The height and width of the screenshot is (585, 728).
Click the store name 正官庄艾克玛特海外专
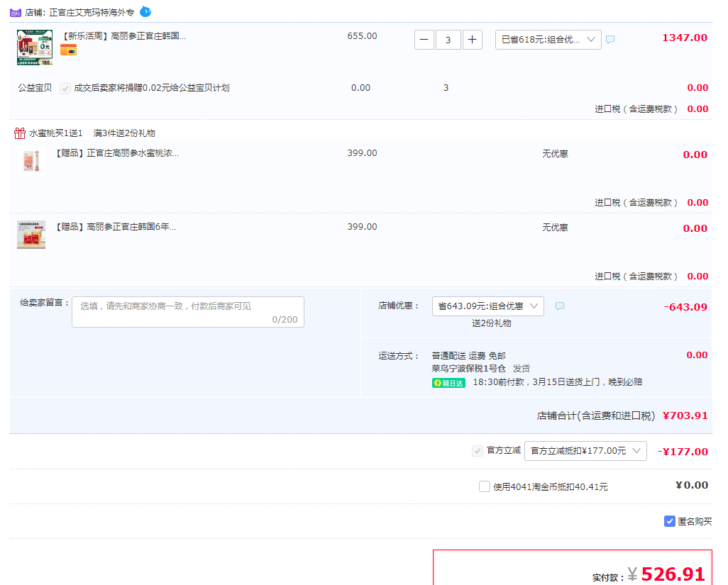(92, 13)
